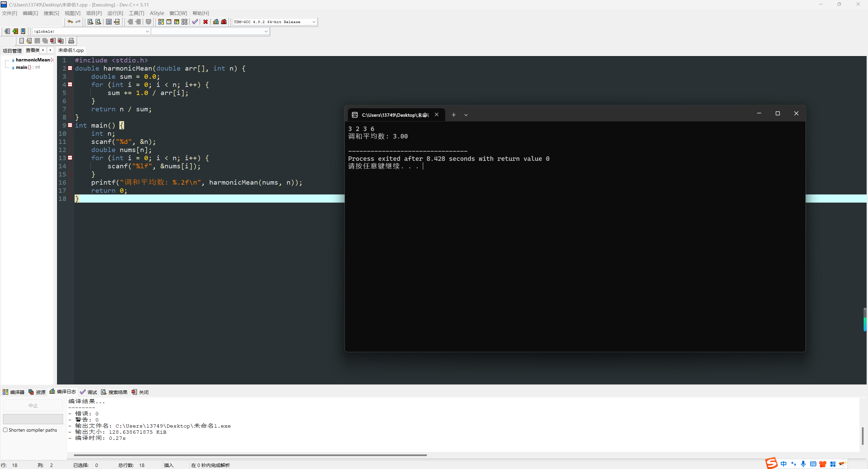Image resolution: width=868 pixels, height=469 pixels.
Task: Collapse the main function fold marker
Action: coord(70,125)
